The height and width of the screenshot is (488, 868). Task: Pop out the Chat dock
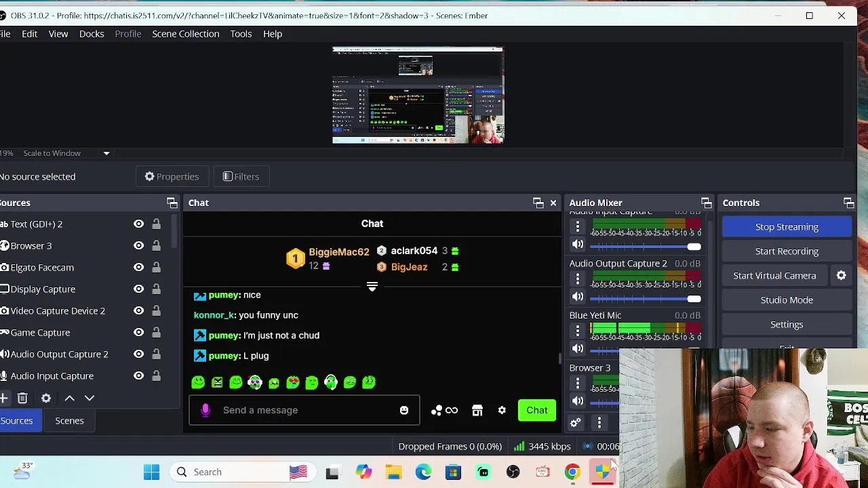[x=538, y=203]
